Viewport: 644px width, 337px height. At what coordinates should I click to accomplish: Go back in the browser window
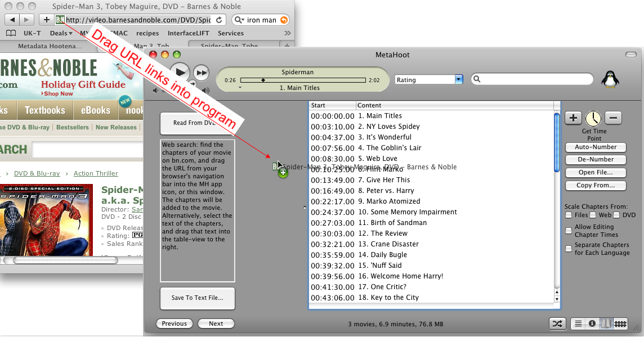(x=12, y=20)
